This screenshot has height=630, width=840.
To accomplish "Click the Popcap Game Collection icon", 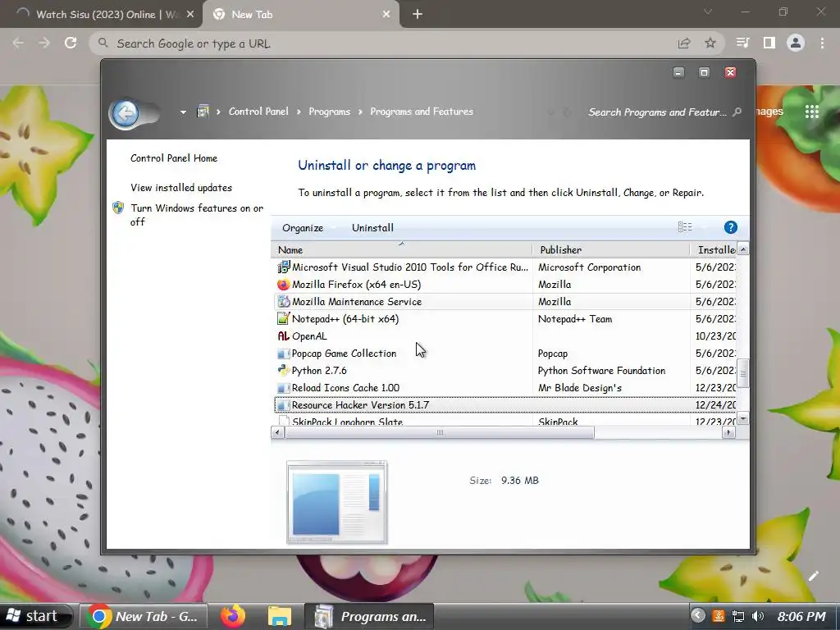I will click(x=283, y=354).
